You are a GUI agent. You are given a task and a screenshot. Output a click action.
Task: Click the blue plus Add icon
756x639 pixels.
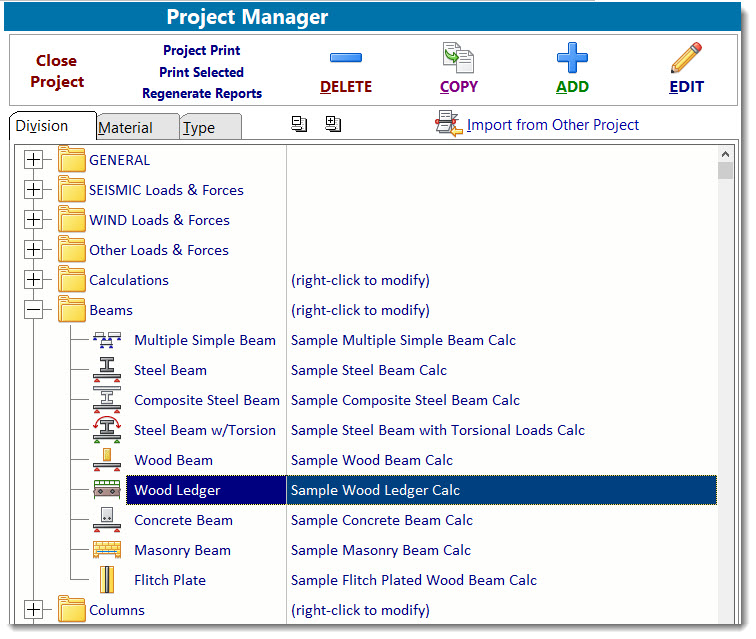572,58
